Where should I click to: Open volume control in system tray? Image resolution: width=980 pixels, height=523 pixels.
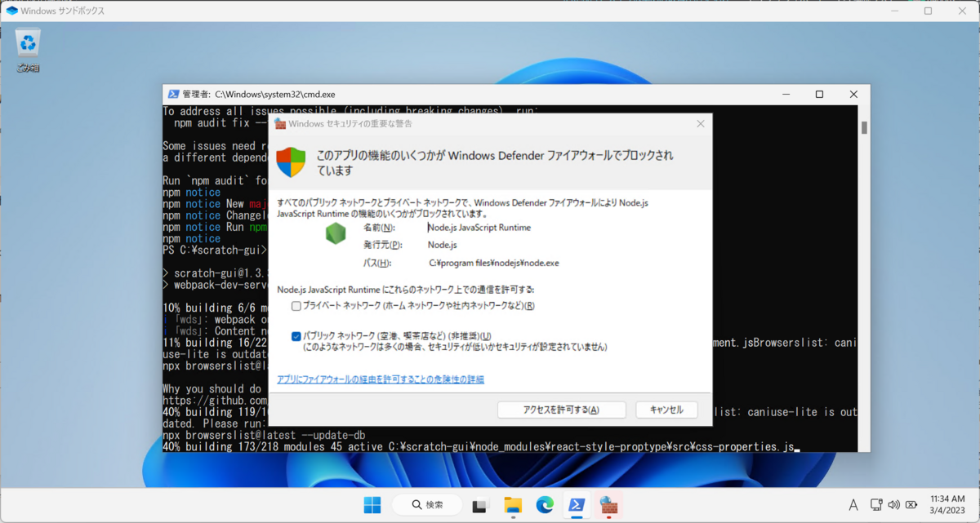[x=893, y=505]
